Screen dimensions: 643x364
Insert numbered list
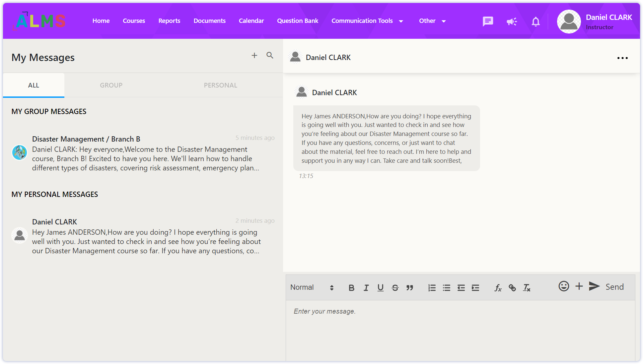[432, 288]
